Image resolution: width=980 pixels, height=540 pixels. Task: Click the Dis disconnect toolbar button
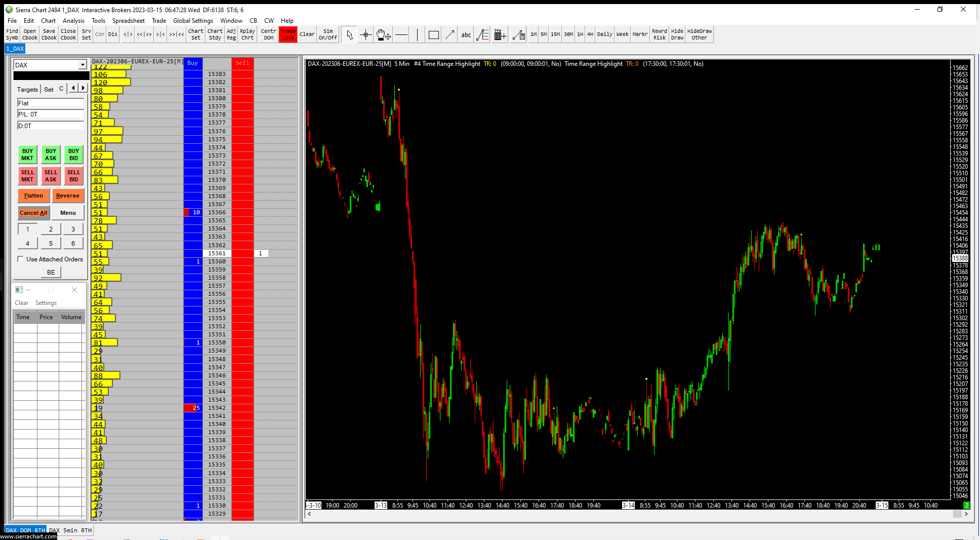coord(113,34)
